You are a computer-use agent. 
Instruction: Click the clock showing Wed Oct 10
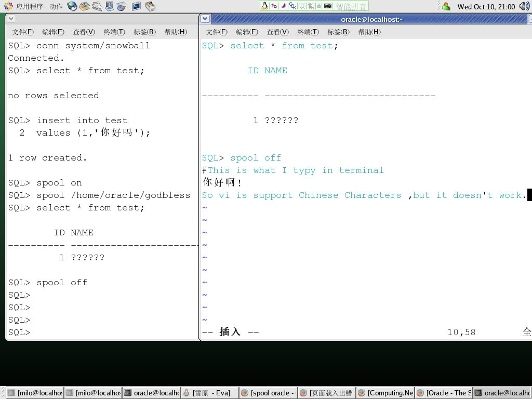[x=486, y=7]
